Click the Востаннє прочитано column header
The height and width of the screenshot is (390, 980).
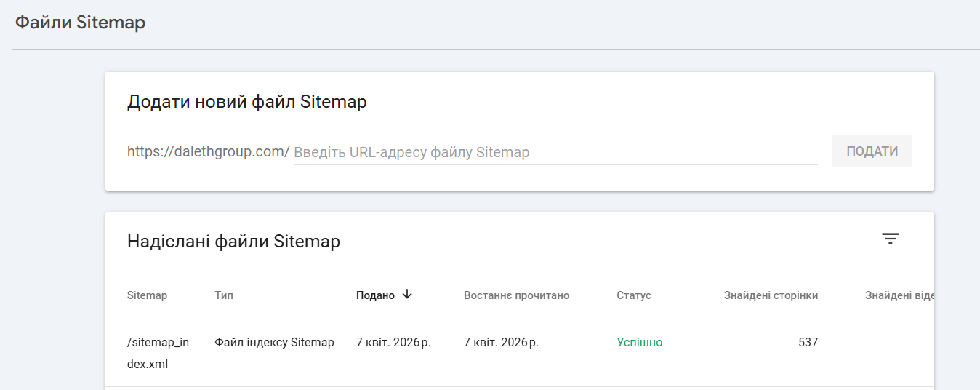coord(516,295)
